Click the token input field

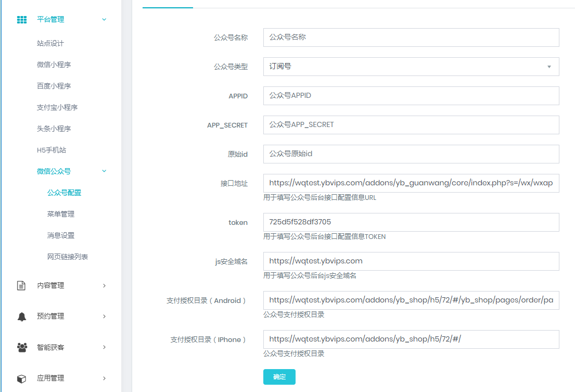point(411,222)
